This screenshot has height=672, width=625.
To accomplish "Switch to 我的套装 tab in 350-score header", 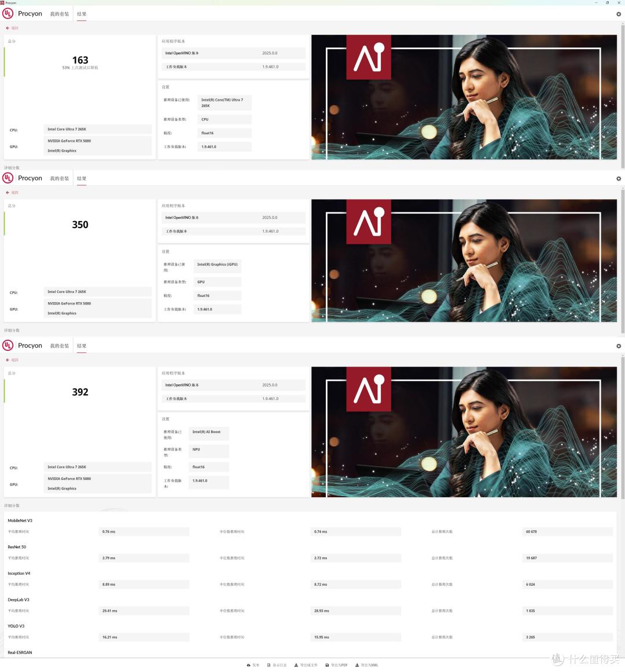I will (60, 179).
